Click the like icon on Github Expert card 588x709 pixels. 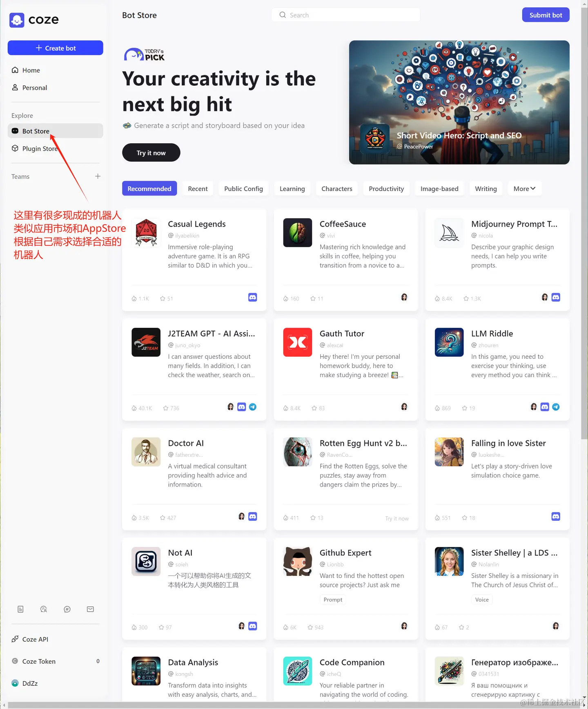point(286,627)
